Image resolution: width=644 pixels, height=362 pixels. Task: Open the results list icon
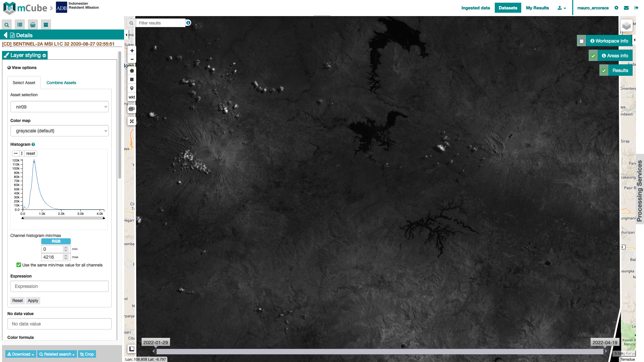[x=19, y=24]
